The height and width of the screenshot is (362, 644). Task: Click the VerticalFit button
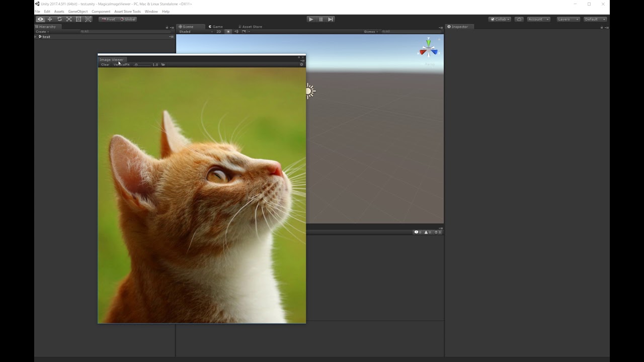point(121,64)
